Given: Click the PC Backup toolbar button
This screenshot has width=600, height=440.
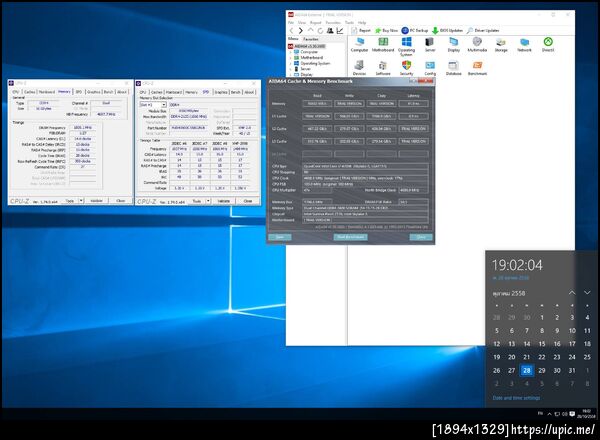Looking at the screenshot, I should point(414,30).
